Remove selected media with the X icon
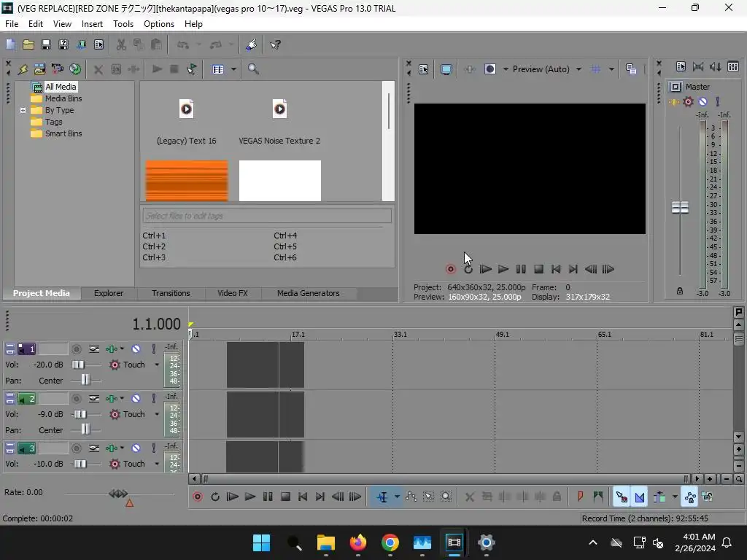Viewport: 747px width, 560px height. click(x=98, y=69)
